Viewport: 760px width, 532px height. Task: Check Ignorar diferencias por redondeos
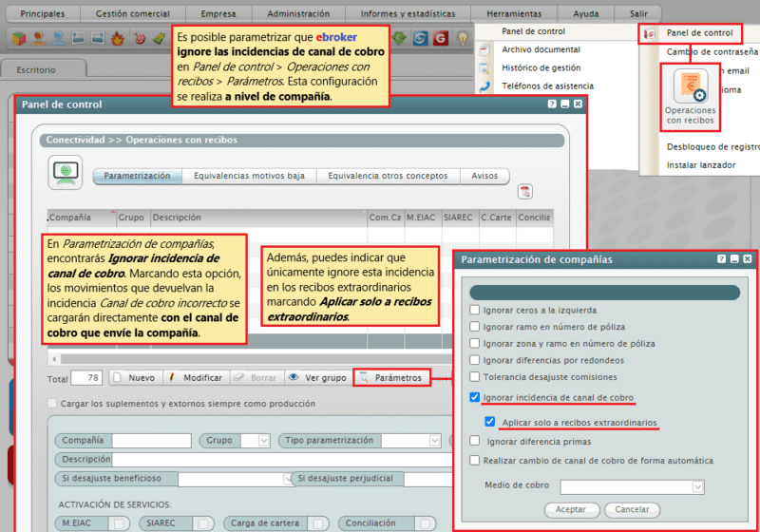(x=474, y=360)
